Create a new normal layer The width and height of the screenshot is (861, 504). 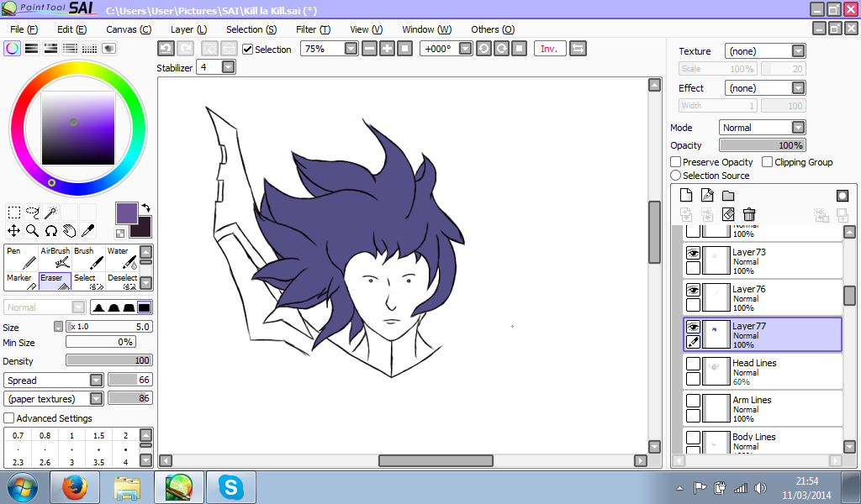[686, 195]
